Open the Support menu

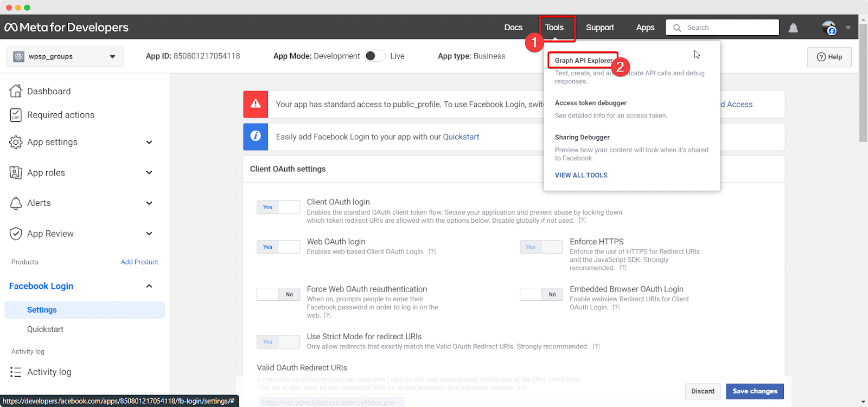[x=600, y=28]
